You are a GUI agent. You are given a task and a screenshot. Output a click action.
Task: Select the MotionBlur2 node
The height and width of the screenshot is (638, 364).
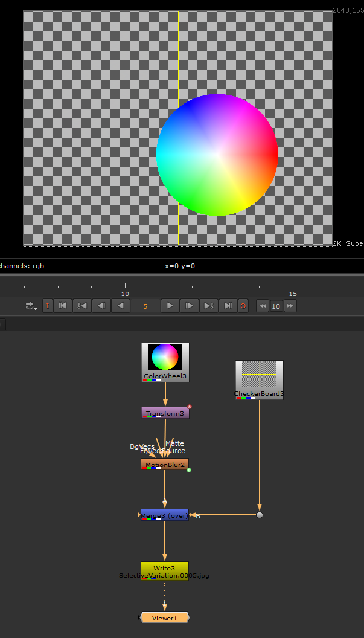165,465
